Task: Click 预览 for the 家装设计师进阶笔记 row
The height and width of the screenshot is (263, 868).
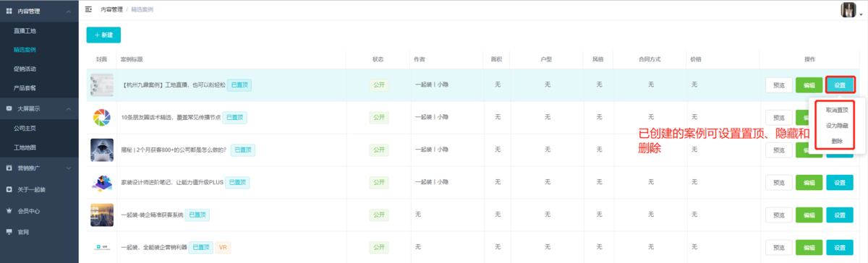Action: click(x=778, y=182)
